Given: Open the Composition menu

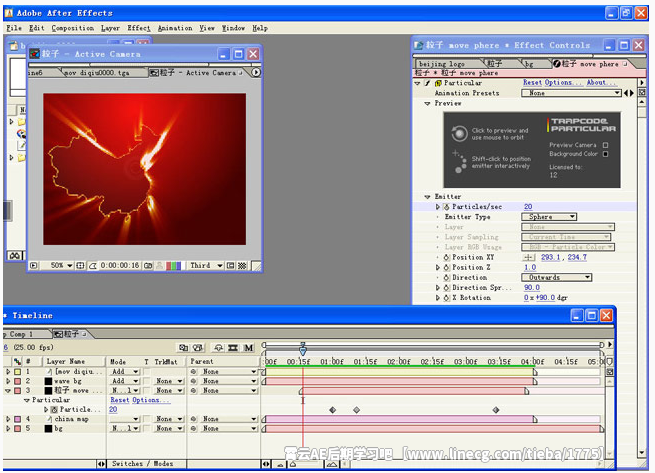Looking at the screenshot, I should click(x=73, y=28).
